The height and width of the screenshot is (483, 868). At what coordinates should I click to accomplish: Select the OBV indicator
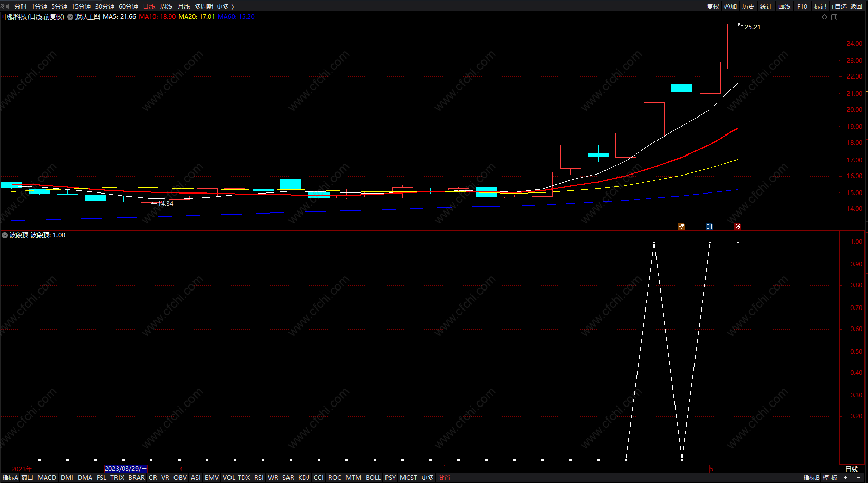(180, 478)
